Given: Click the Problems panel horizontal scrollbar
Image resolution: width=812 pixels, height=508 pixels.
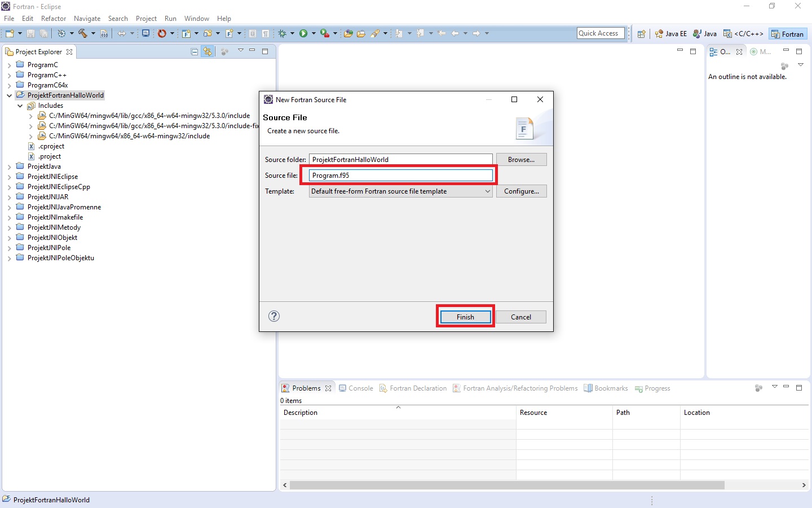Looking at the screenshot, I should 507,485.
